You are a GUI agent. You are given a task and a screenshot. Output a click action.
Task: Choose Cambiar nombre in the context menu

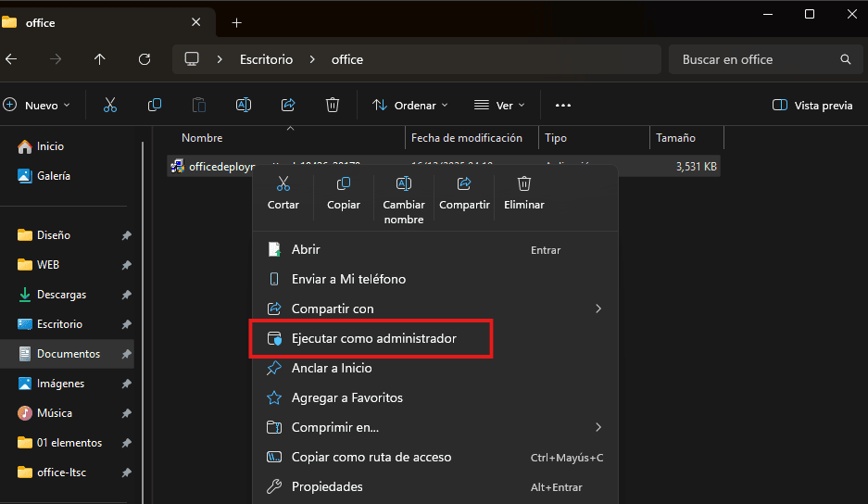tap(404, 200)
